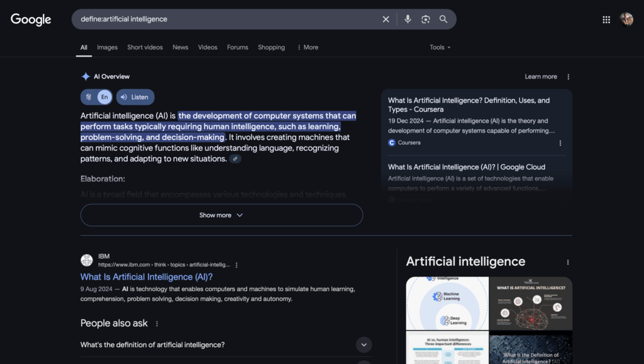
Task: Open People also ask options menu
Action: pos(157,324)
